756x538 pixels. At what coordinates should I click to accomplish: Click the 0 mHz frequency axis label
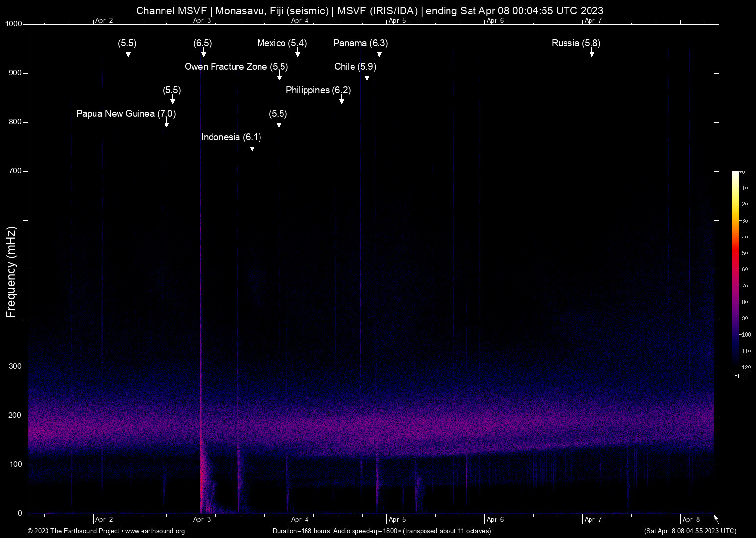[20, 514]
